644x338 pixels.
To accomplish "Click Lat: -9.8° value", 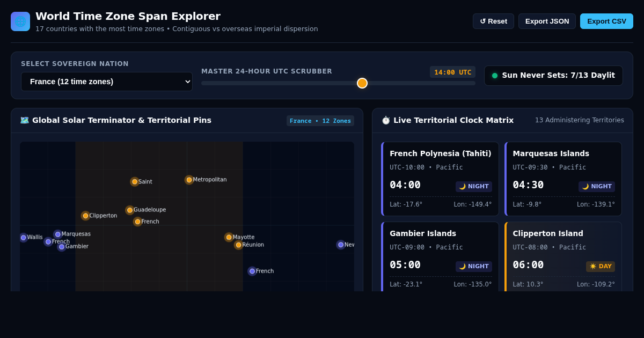I will pos(527,204).
